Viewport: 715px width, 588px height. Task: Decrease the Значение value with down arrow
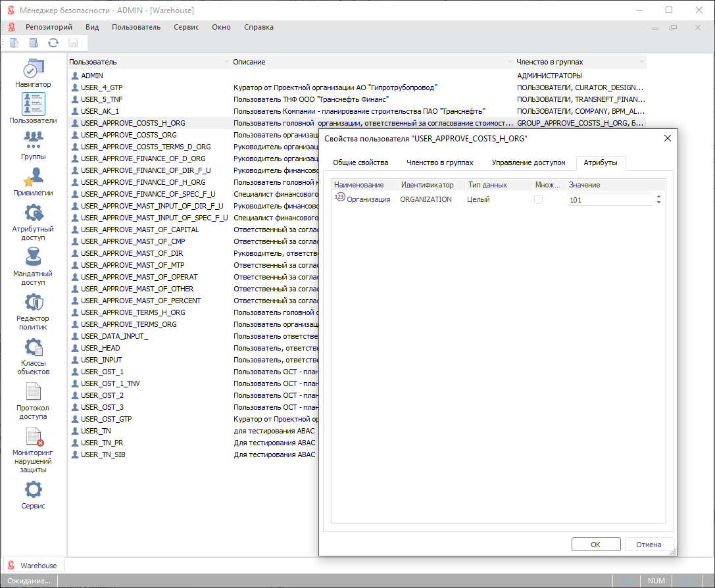pyautogui.click(x=658, y=202)
